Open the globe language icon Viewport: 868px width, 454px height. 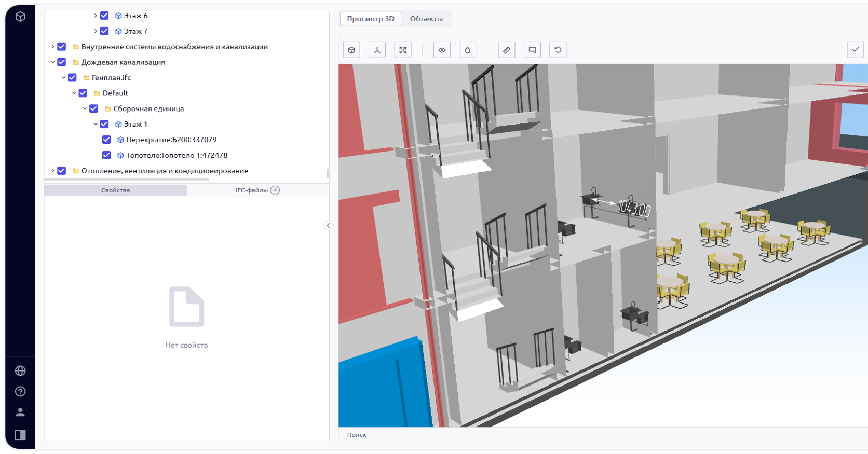20,370
